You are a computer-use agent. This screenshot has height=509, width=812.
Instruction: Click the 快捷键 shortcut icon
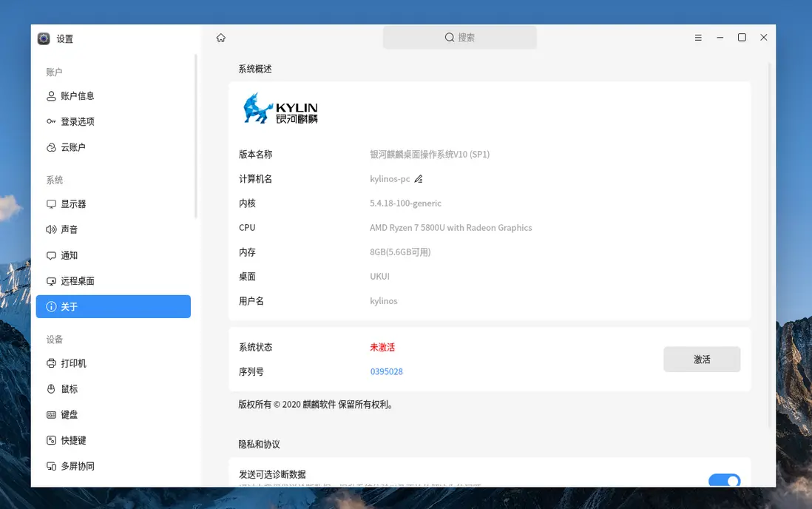pos(51,440)
